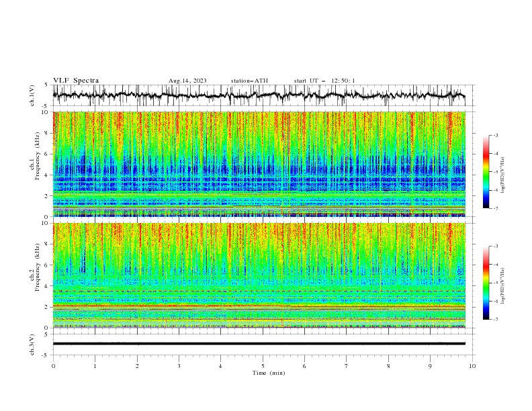
Task: Click the time axis tick label "9"
Action: [x=430, y=366]
